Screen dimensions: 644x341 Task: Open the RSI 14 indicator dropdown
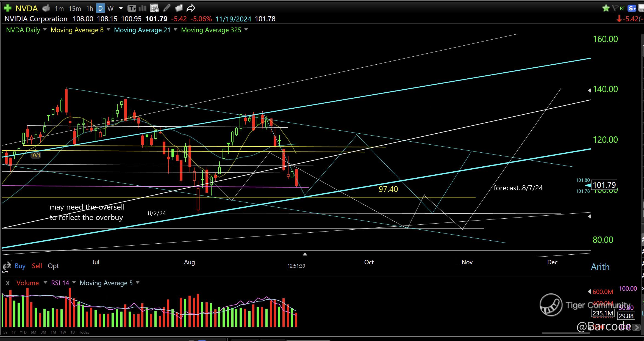point(74,283)
